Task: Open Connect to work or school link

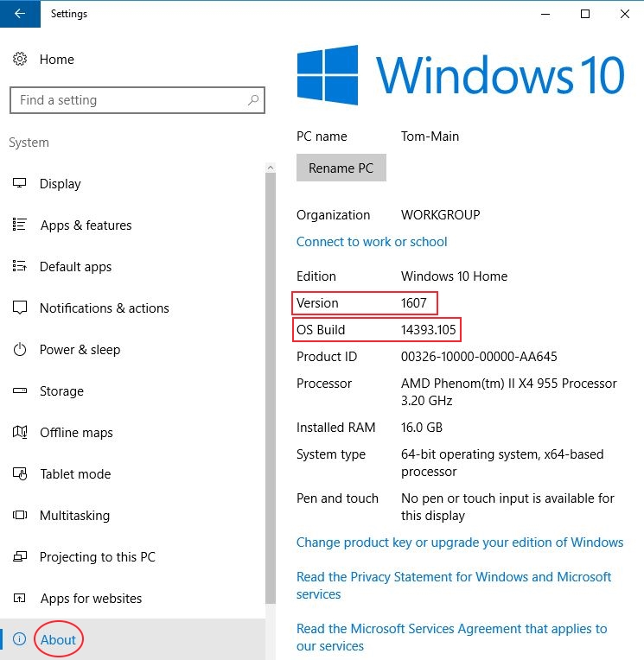Action: [372, 242]
